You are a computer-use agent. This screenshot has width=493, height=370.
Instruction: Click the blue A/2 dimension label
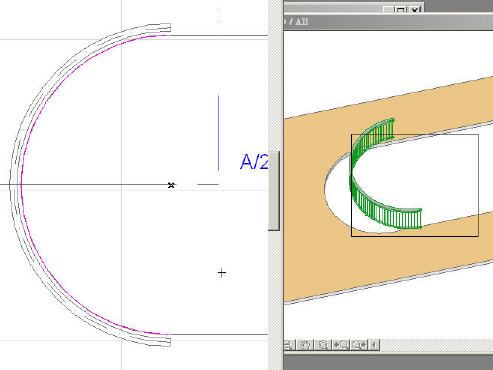[254, 162]
